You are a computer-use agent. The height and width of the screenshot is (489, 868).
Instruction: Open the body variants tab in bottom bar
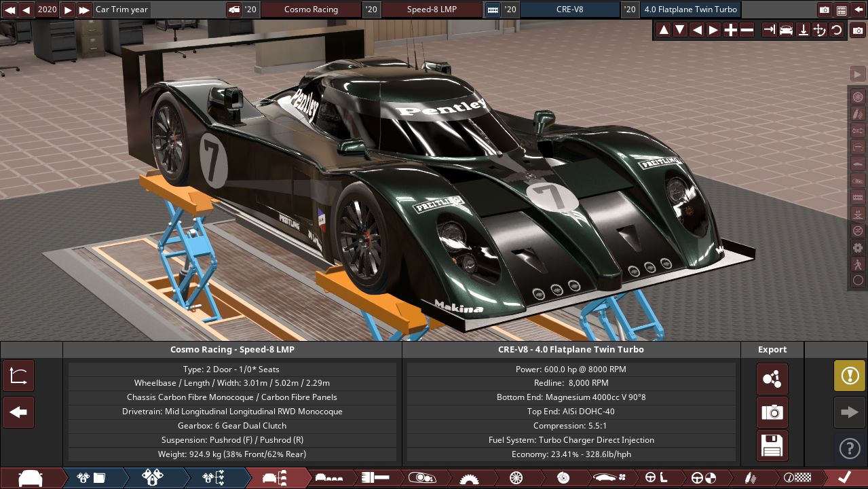(x=328, y=478)
